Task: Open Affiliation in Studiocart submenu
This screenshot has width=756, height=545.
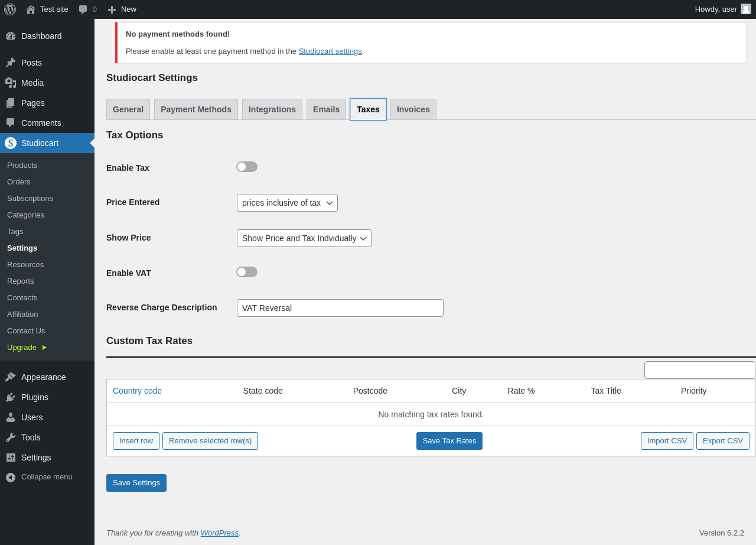Action: click(x=22, y=314)
